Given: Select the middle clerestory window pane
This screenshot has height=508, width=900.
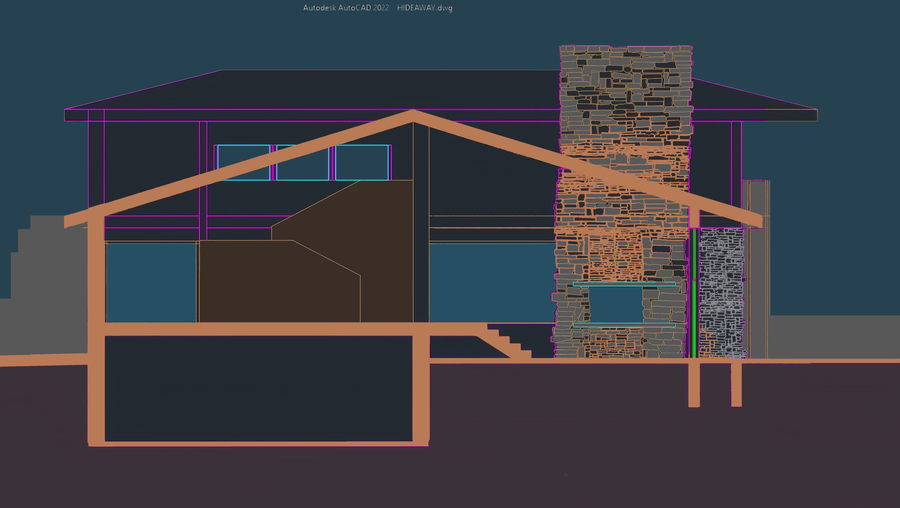Looking at the screenshot, I should [x=302, y=162].
